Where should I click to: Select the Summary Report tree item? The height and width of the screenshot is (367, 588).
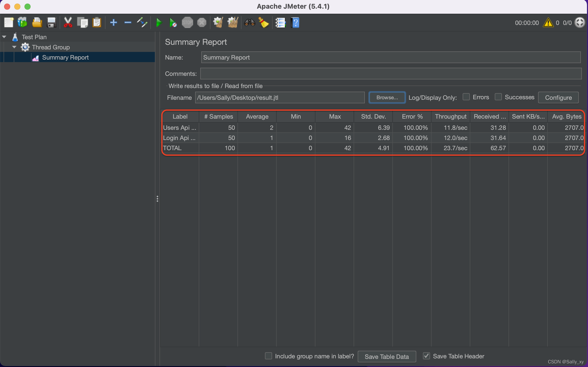point(65,57)
